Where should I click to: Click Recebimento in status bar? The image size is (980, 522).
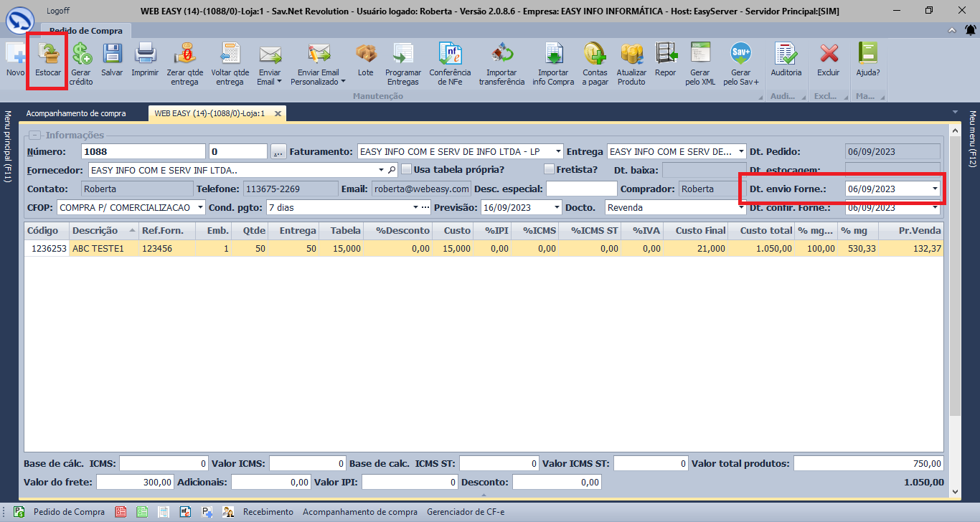(268, 512)
